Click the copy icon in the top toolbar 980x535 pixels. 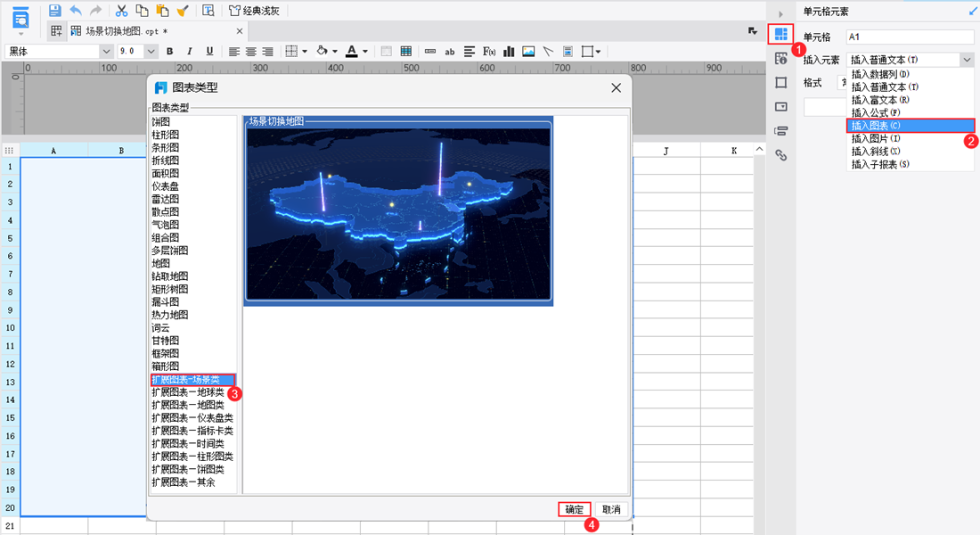142,11
